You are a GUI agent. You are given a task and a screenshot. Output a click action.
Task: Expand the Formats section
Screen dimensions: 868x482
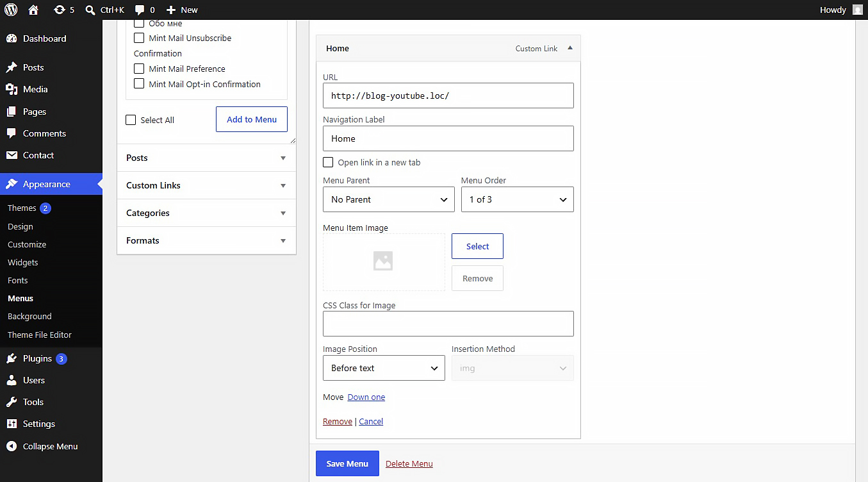(206, 240)
